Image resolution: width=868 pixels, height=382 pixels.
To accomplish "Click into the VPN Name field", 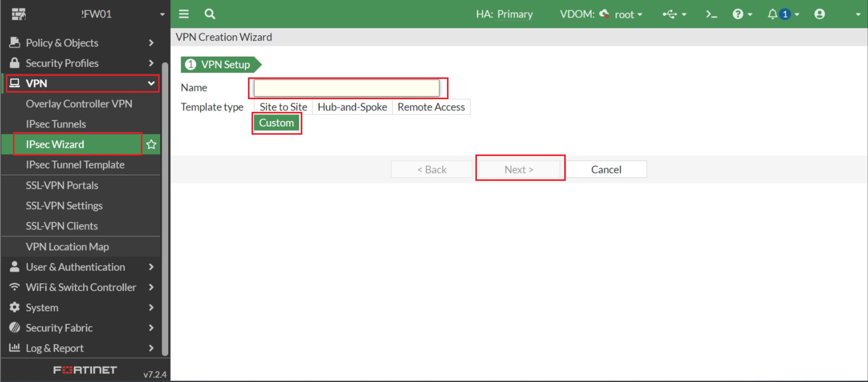I will coord(347,88).
